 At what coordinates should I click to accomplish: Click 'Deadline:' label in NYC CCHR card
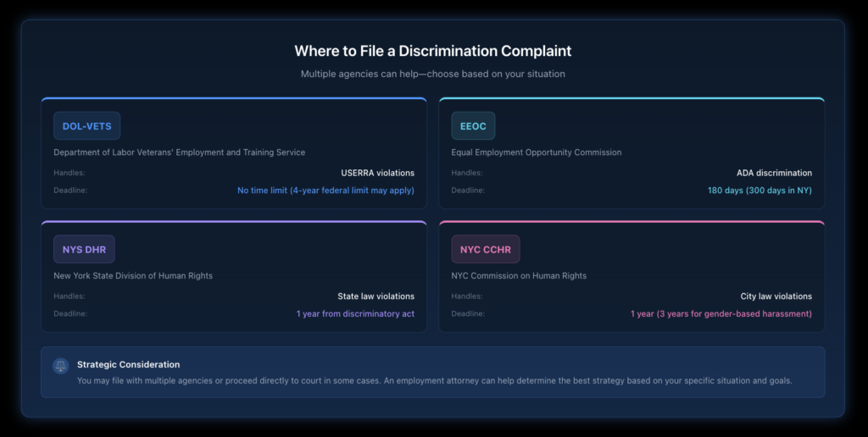pos(468,313)
